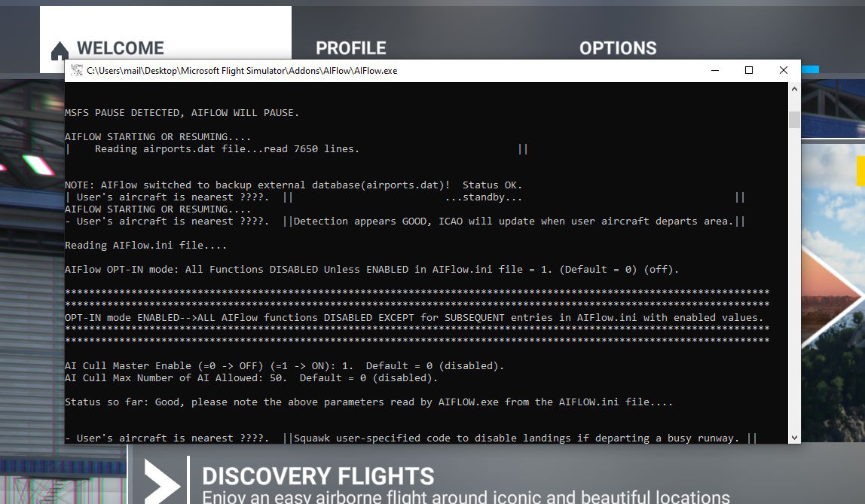Close the AIFlow.exe console window
The height and width of the screenshot is (504, 865).
[x=784, y=71]
